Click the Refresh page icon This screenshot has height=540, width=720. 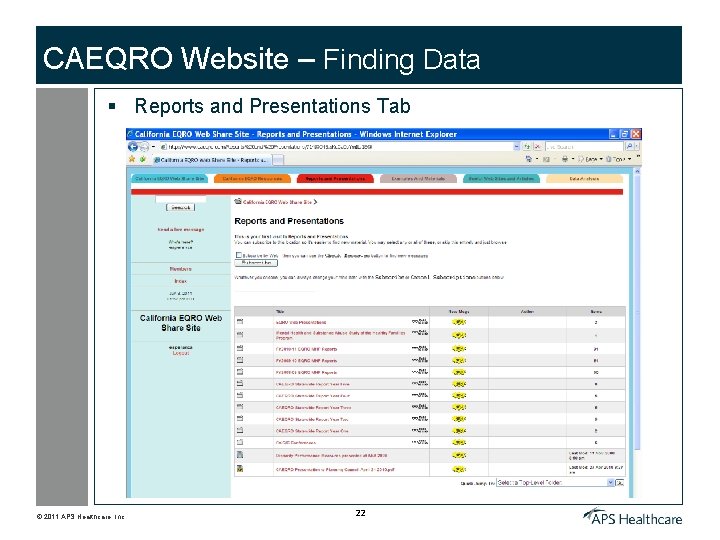click(x=527, y=146)
